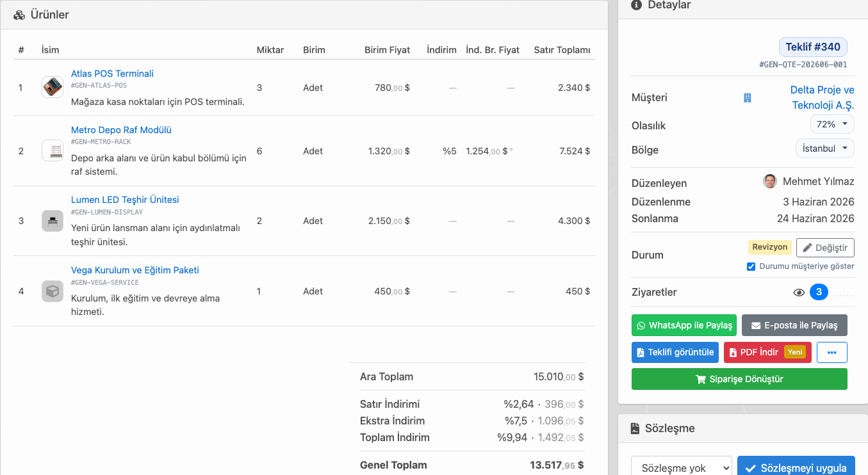Click Genel Toplam value 13.517,95 $
This screenshot has width=868, height=475.
click(x=557, y=465)
